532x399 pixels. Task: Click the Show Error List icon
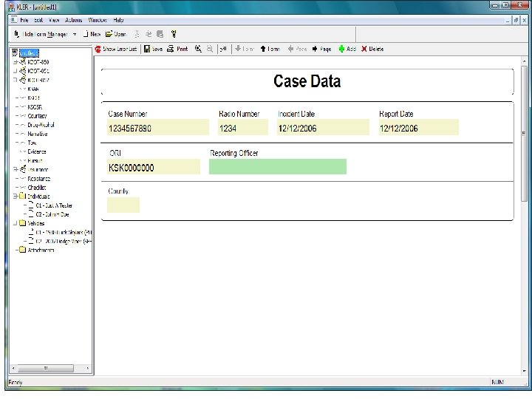98,50
